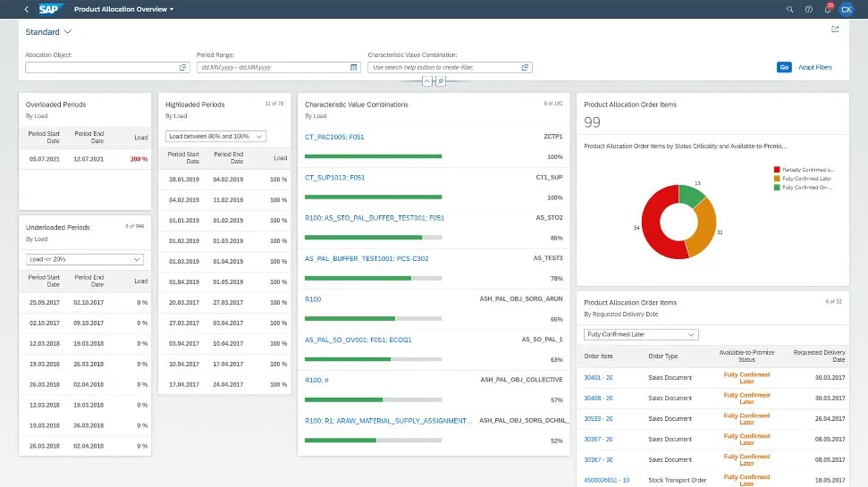Image resolution: width=868 pixels, height=487 pixels.
Task: Open value help for Allocation Object
Action: (182, 67)
